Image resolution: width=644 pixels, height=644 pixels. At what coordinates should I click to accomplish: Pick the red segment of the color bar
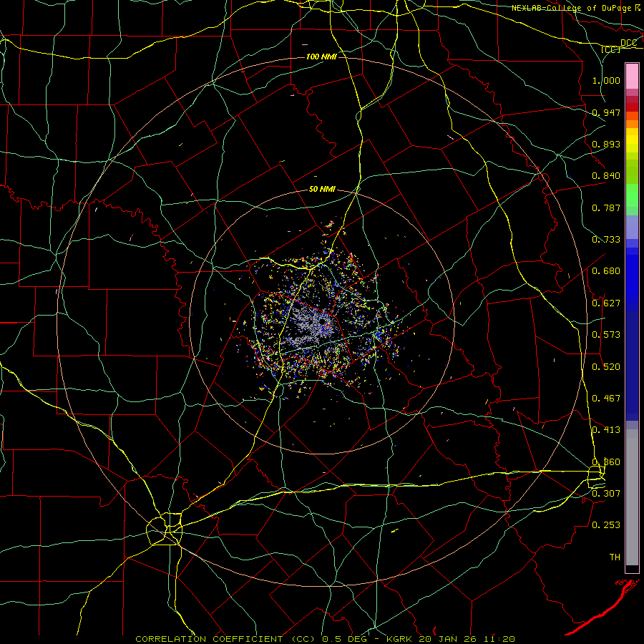pyautogui.click(x=632, y=107)
